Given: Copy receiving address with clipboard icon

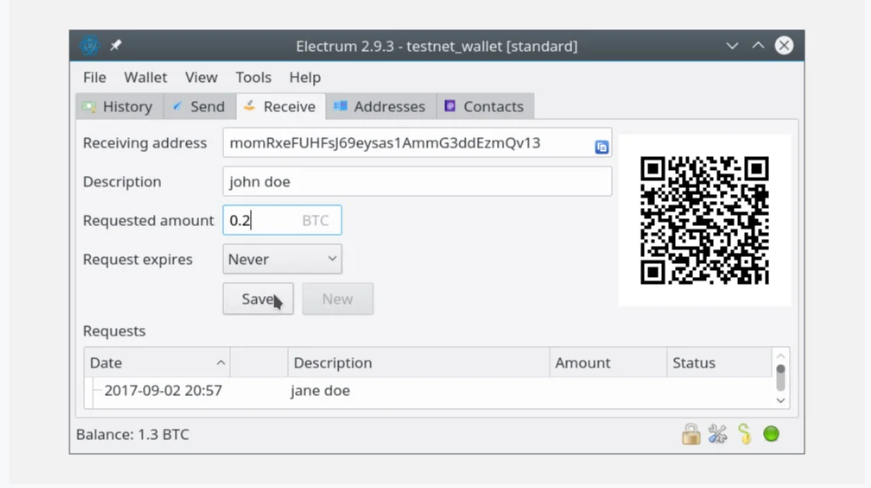Looking at the screenshot, I should tap(602, 147).
